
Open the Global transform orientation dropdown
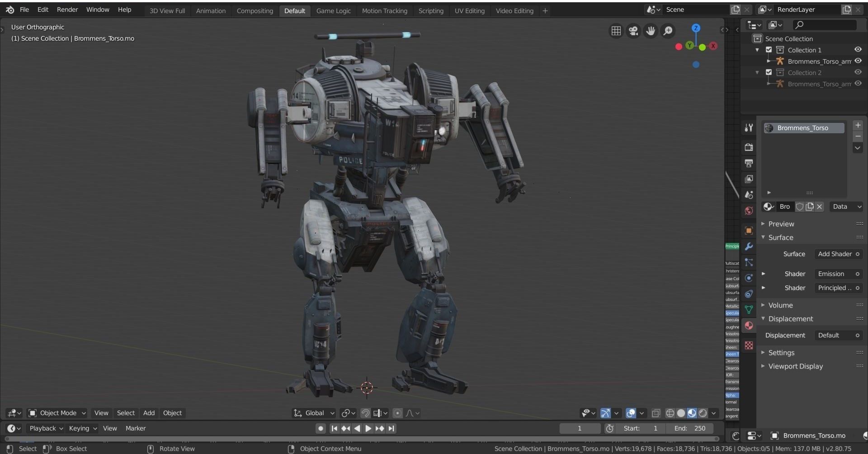[314, 413]
